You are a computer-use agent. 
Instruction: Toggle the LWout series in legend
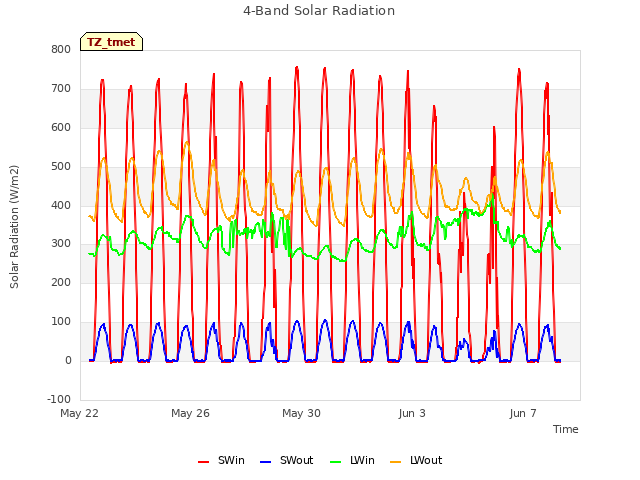tap(416, 460)
